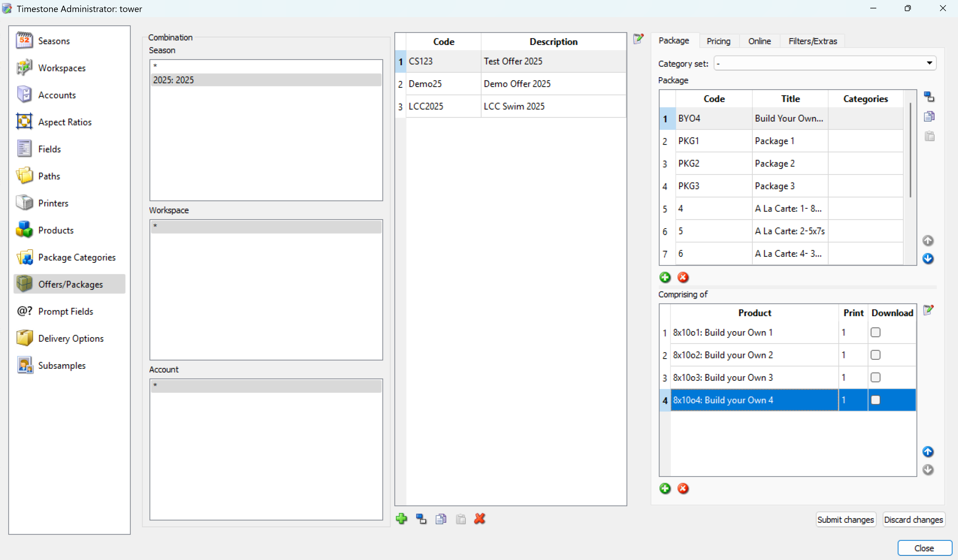Open the Filters/Extras tab
Screen dimensions: 958x560
coord(813,41)
